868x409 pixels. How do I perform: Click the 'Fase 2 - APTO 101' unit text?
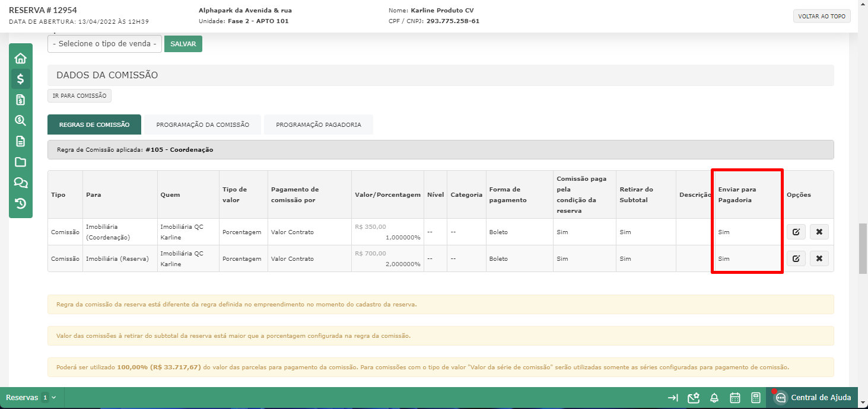point(258,21)
